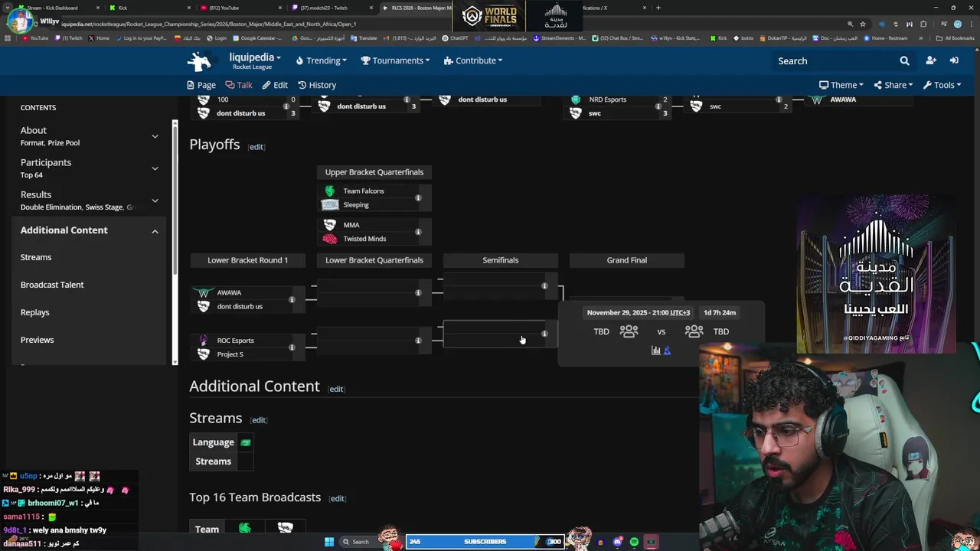
Task: Click the Falcons logo in Team broadcasts row
Action: tap(245, 528)
